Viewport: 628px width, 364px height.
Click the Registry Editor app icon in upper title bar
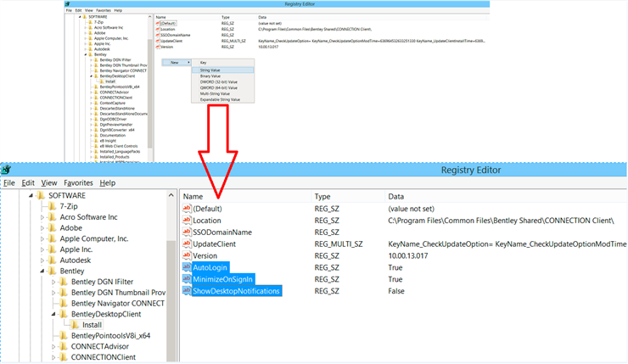point(67,4)
